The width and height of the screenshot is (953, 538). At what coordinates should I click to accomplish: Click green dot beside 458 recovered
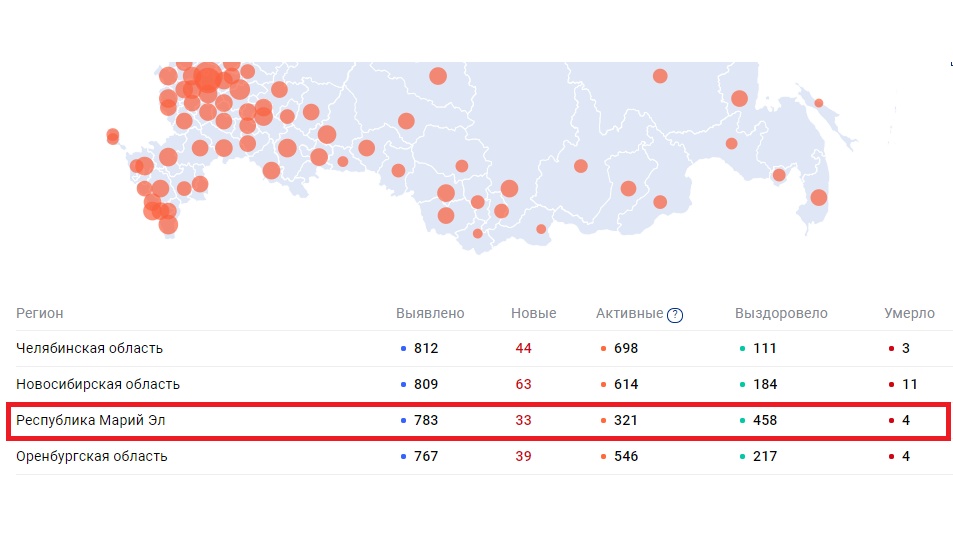click(742, 421)
